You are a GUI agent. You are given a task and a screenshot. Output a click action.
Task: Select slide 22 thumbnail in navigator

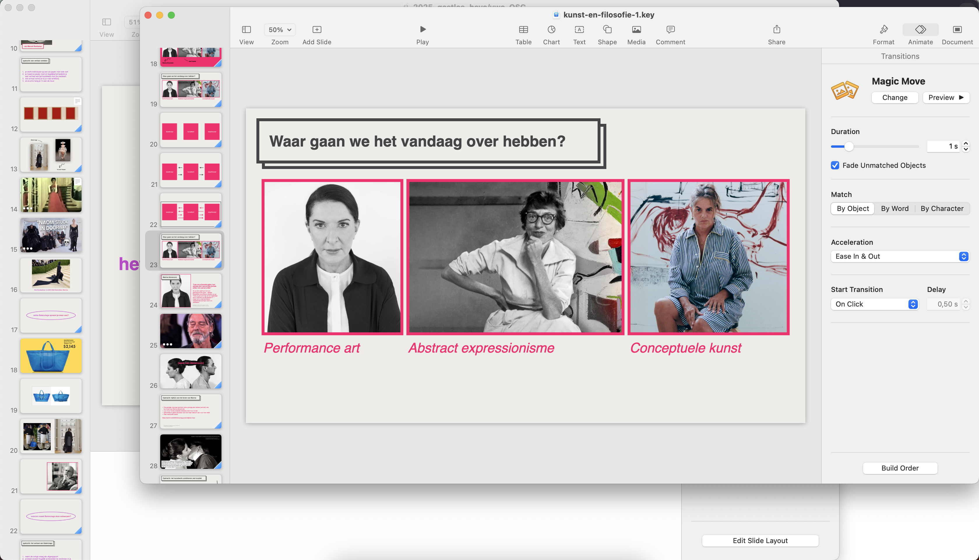point(191,210)
